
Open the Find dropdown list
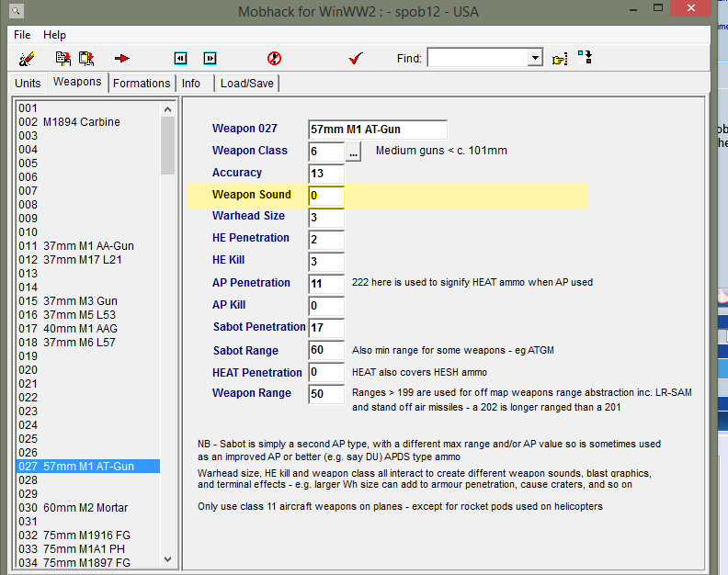[535, 58]
